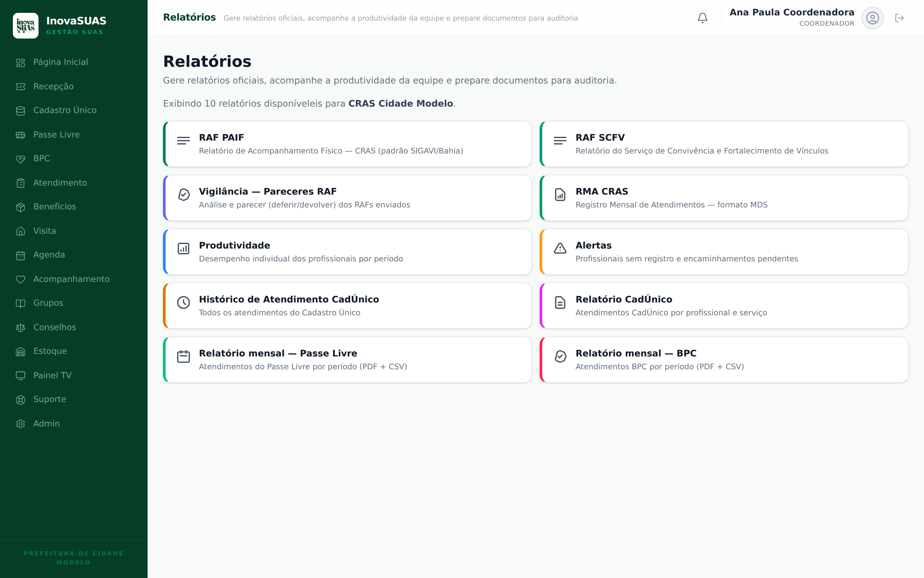
Task: Click the Suporte lifebuoy icon
Action: (21, 400)
